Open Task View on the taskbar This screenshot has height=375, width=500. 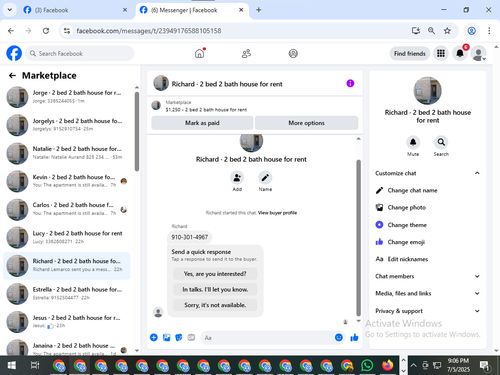point(35,366)
